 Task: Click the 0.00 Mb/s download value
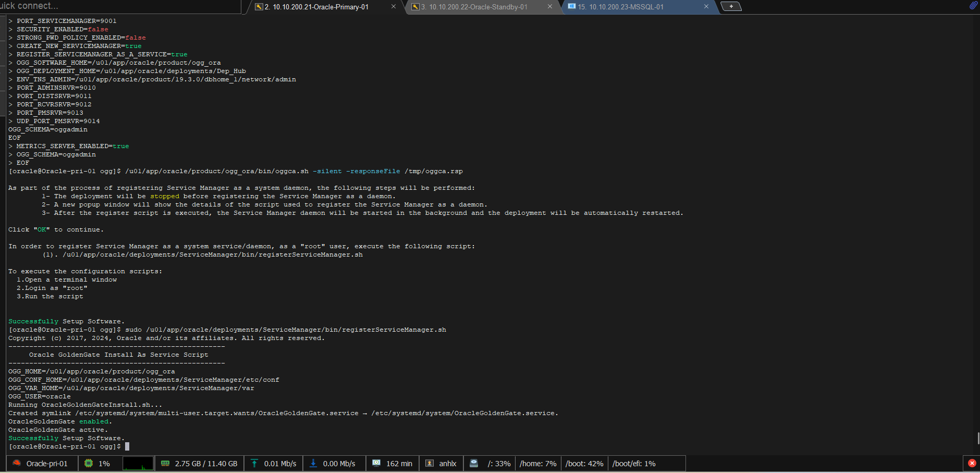click(339, 464)
